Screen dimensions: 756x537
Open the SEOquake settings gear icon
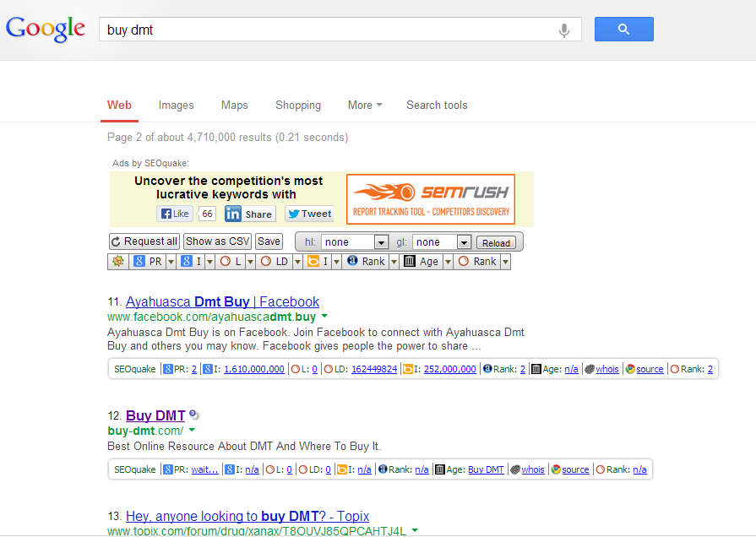coord(118,262)
